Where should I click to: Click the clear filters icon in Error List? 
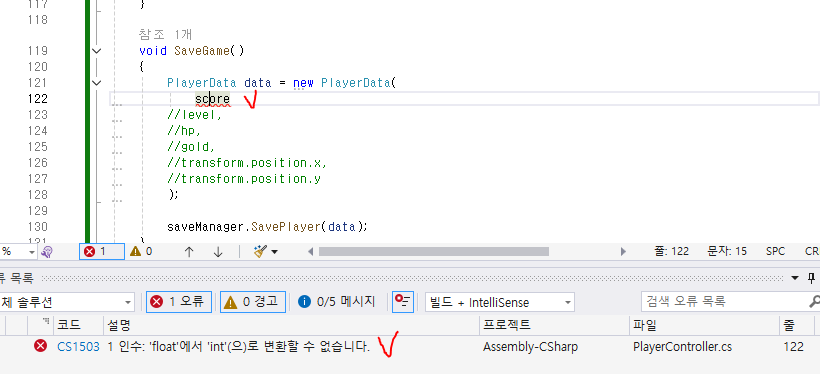tap(402, 302)
